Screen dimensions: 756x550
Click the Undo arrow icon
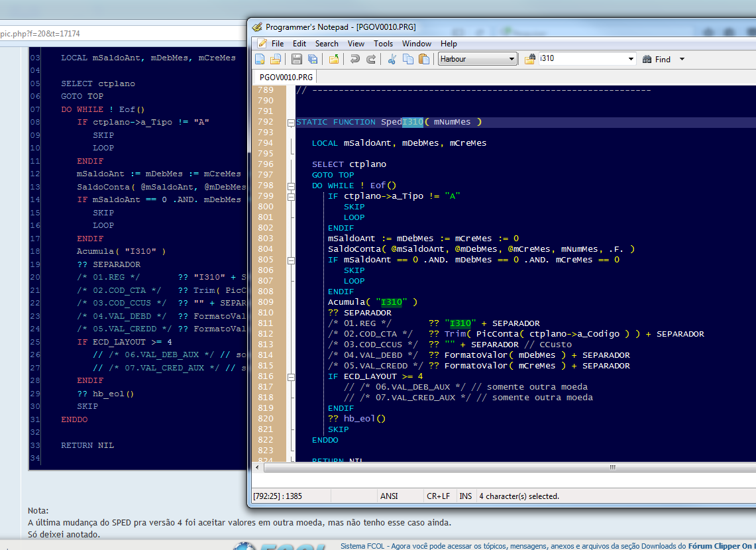pyautogui.click(x=354, y=59)
